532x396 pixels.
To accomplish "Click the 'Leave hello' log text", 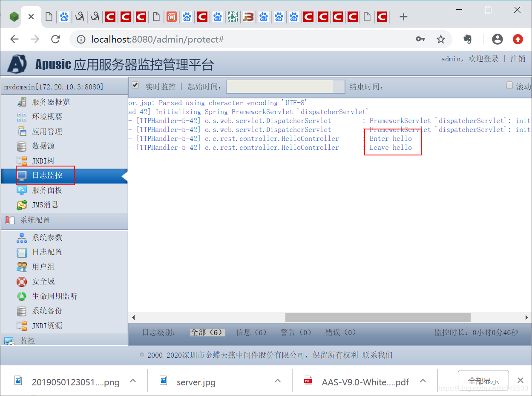I will point(391,147).
